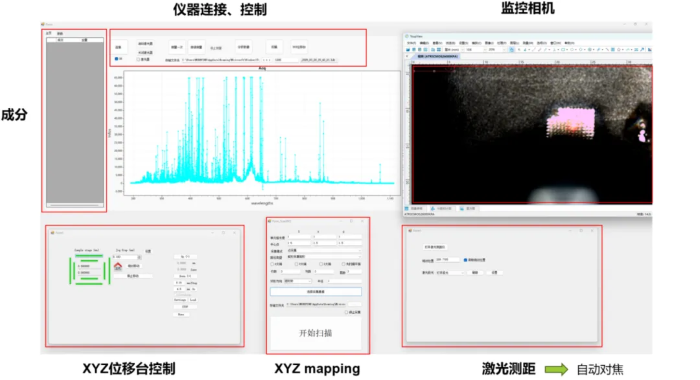Select the ellipse tool in ToupView toolbar

[x=572, y=50]
